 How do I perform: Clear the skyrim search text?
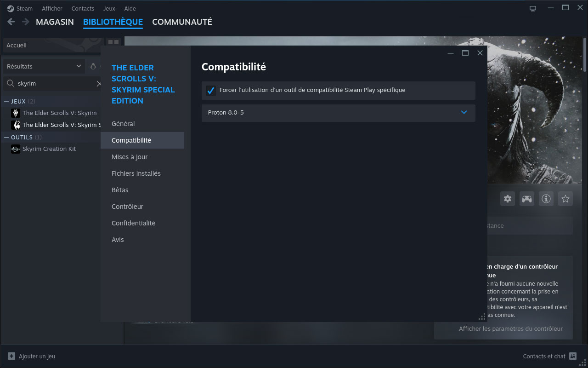coord(98,84)
